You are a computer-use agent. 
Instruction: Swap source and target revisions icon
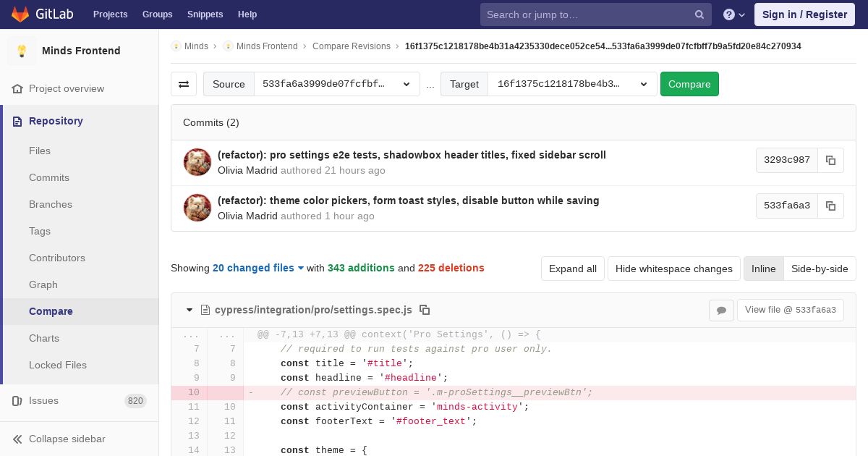coord(184,84)
